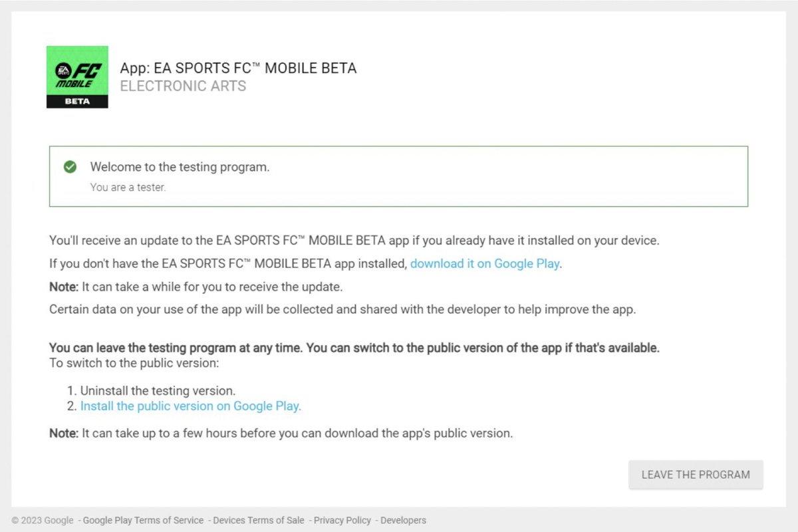Click the 'Uninstall the testing version.' step
The width and height of the screenshot is (798, 532).
(x=158, y=390)
